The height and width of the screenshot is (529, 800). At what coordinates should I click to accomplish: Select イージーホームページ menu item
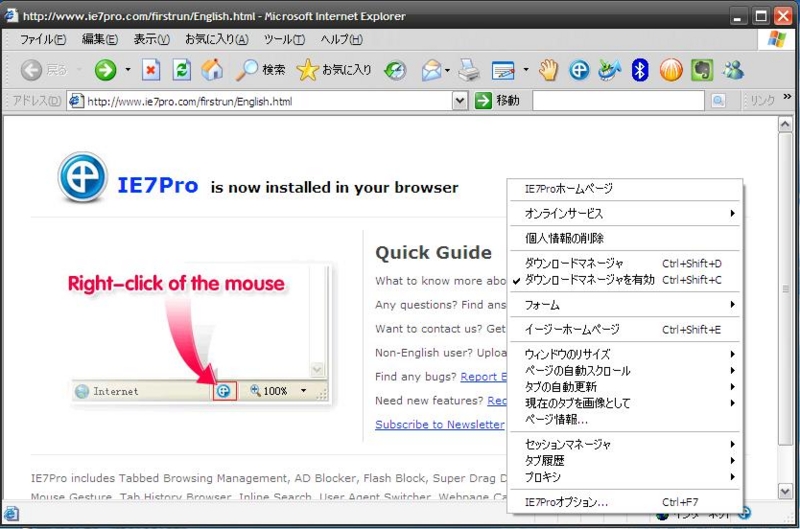(x=625, y=330)
